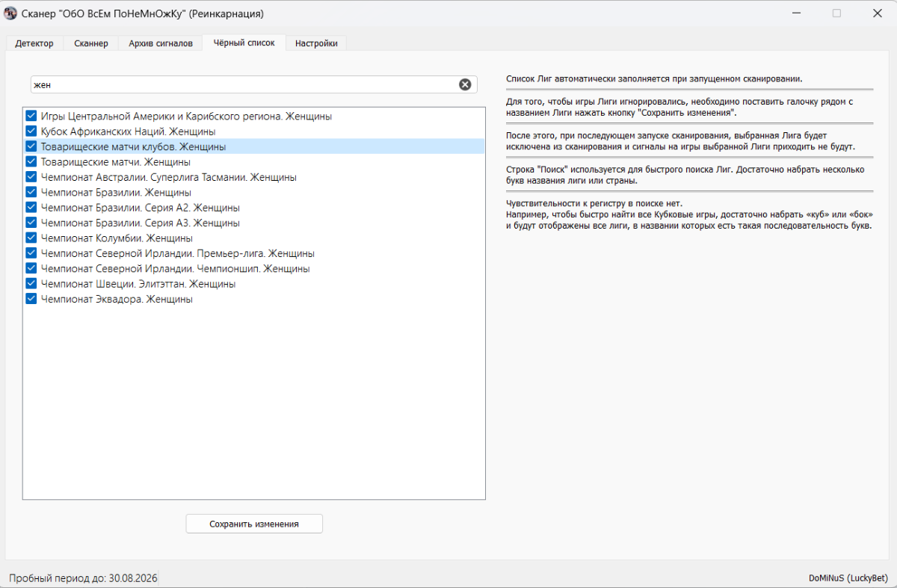The height and width of the screenshot is (588, 897).
Task: Uncheck Чемпионат Северной Ирландии. Премьер-лига checkbox
Action: [31, 253]
